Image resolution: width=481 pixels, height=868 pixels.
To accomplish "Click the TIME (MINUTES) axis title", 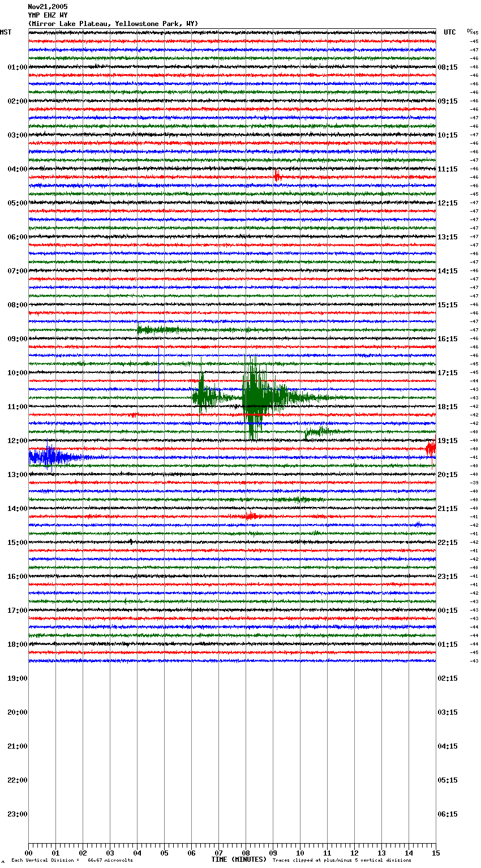I will 239,860.
